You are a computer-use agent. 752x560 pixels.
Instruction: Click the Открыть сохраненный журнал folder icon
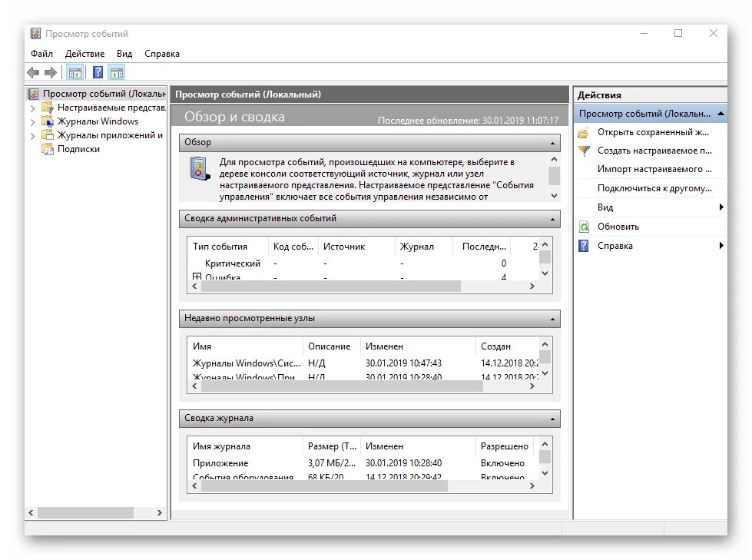point(583,132)
